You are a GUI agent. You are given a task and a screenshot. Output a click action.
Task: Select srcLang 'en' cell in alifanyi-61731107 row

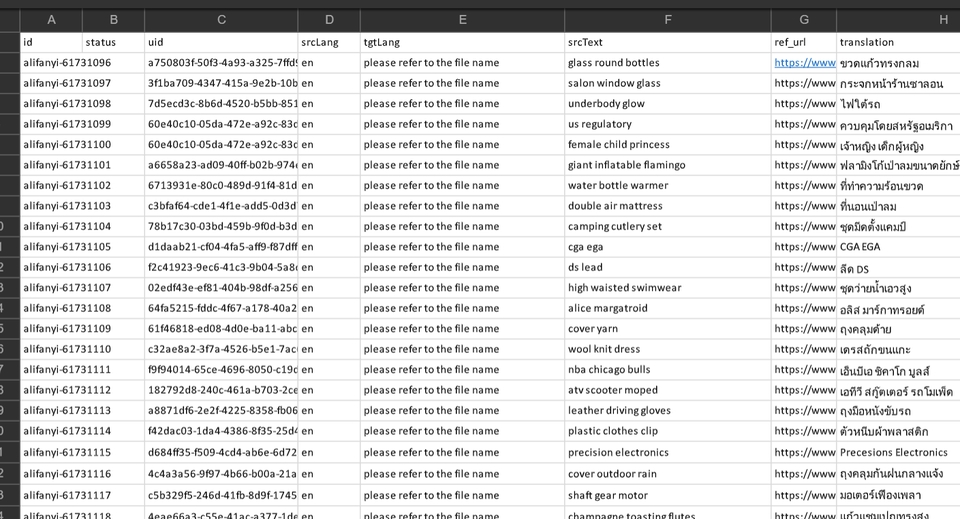pyautogui.click(x=329, y=288)
